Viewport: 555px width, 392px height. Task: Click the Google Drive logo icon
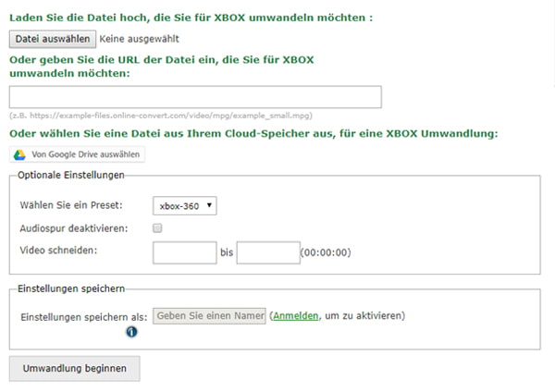coord(19,154)
